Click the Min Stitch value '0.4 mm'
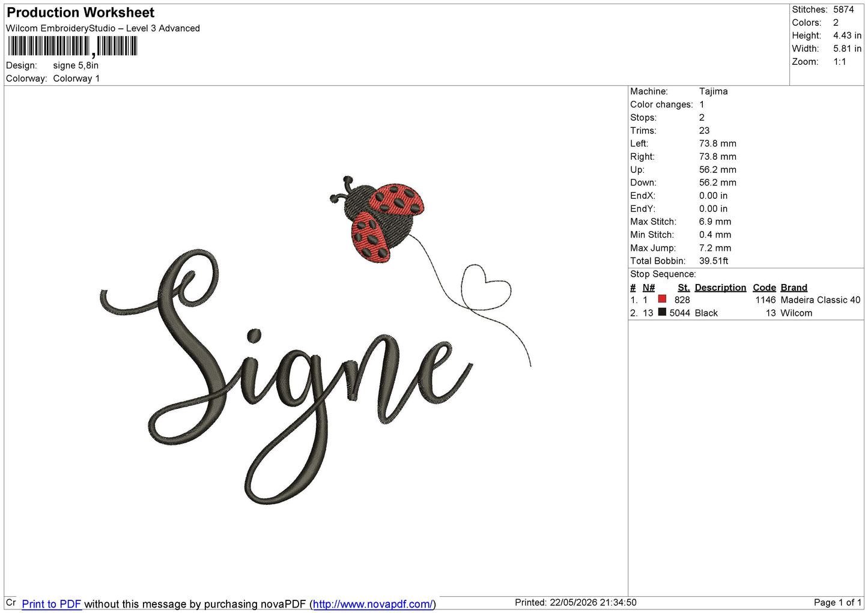 click(715, 235)
